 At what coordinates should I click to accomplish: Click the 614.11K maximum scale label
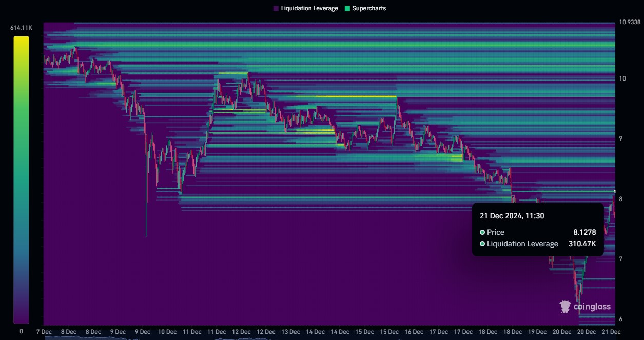(x=21, y=28)
